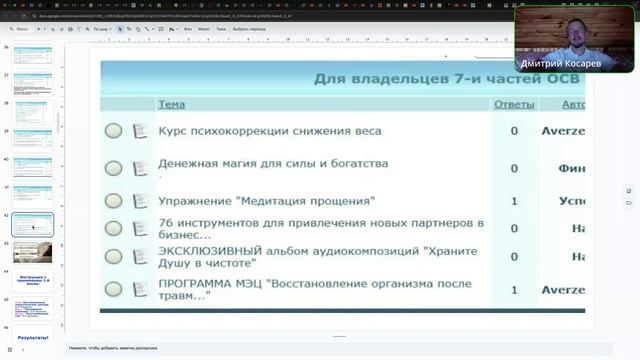
Task: Click 'ЭКСКЛЮЗИВНЫЙ альбом аудиокомпозиций' topic
Action: tap(318, 257)
